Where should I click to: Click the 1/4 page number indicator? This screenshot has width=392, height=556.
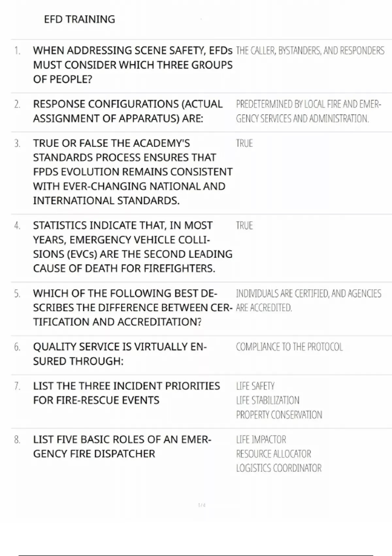point(202,505)
